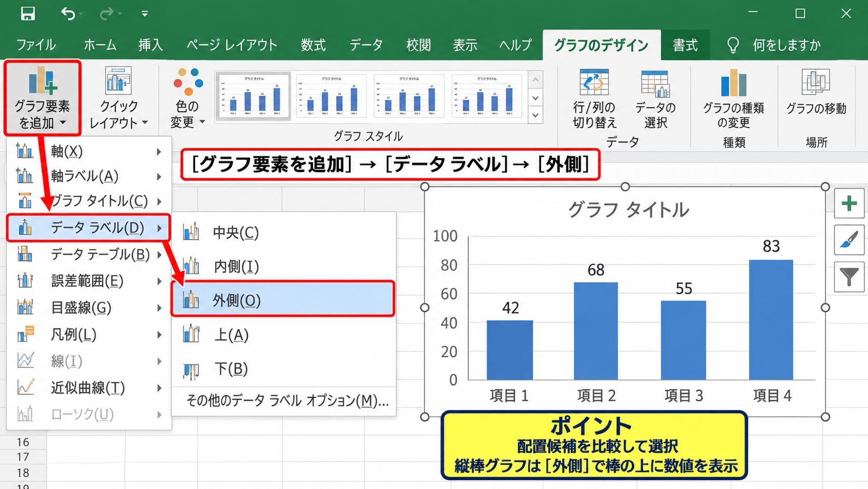Viewport: 868px width, 489px height.
Task: Open 凡例(L) submenu
Action: click(x=89, y=334)
